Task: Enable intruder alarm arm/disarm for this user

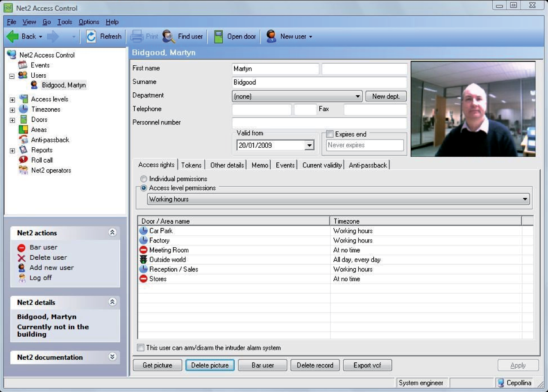Action: 140,348
